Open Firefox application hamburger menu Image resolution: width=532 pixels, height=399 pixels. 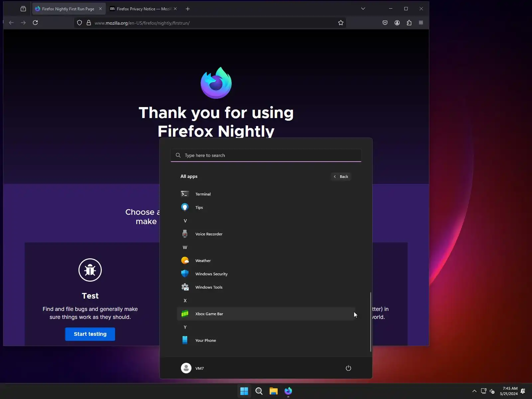click(421, 23)
